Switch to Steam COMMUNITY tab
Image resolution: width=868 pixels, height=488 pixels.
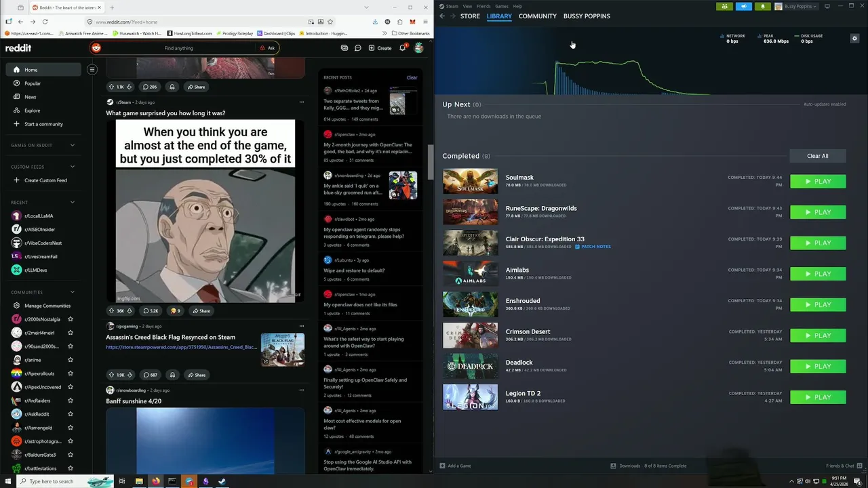click(538, 16)
